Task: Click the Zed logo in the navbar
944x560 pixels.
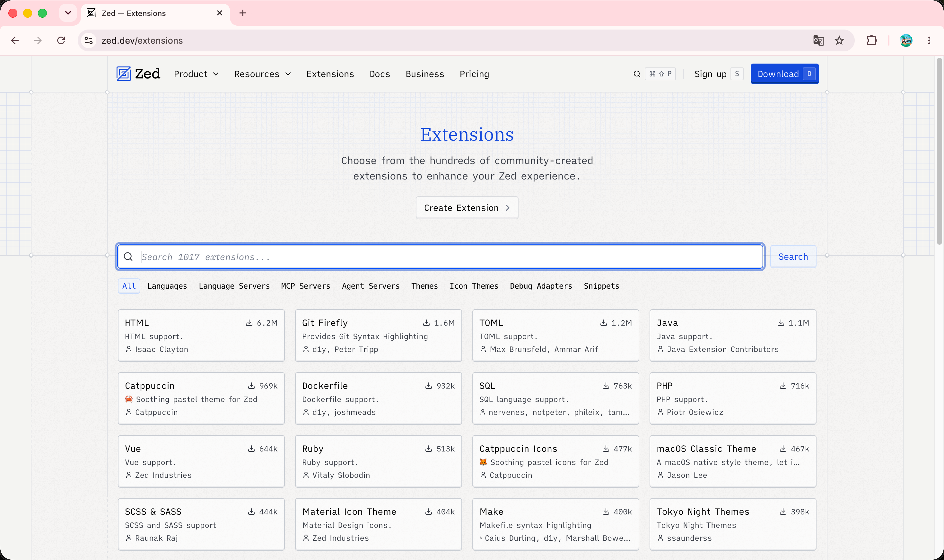Action: (138, 74)
